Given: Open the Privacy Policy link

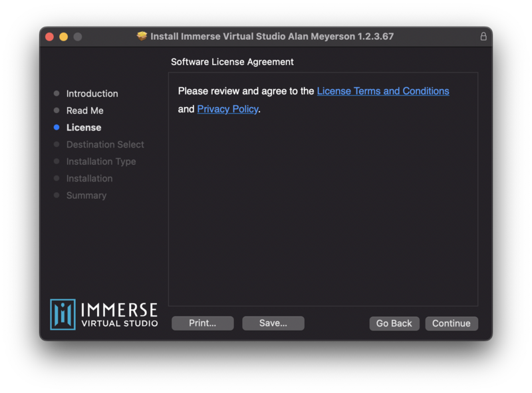Looking at the screenshot, I should 227,109.
